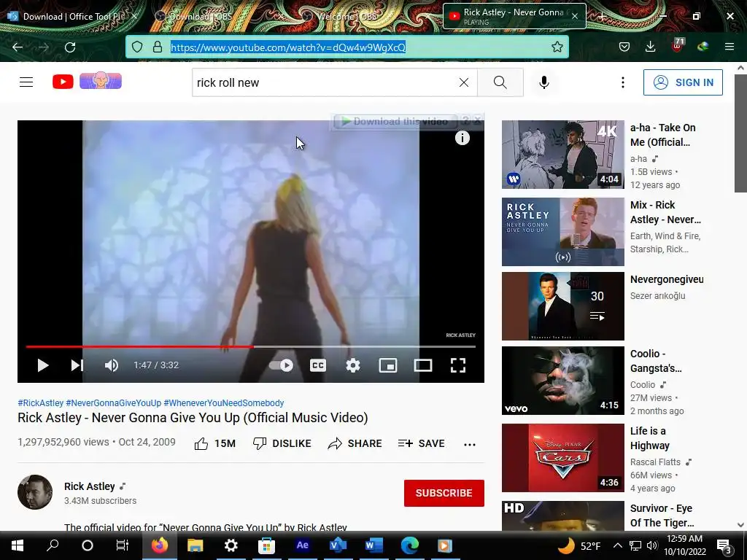The width and height of the screenshot is (747, 560).
Task: Reload the current page
Action: (70, 47)
